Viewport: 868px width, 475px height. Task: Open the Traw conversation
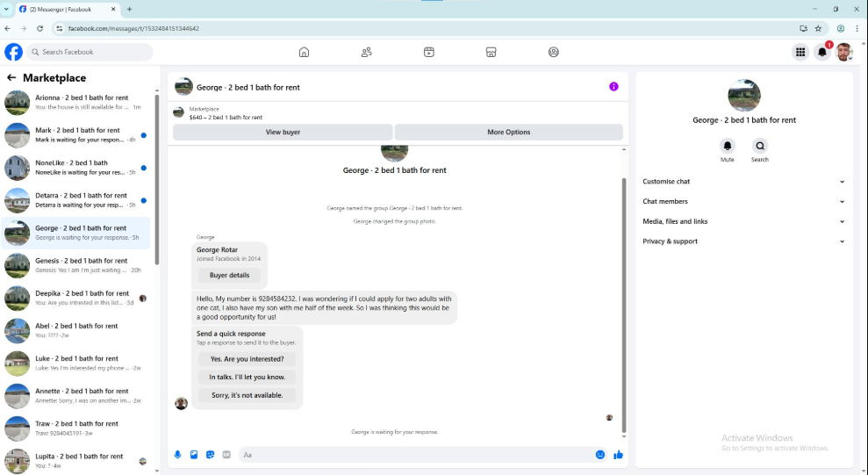tap(75, 428)
